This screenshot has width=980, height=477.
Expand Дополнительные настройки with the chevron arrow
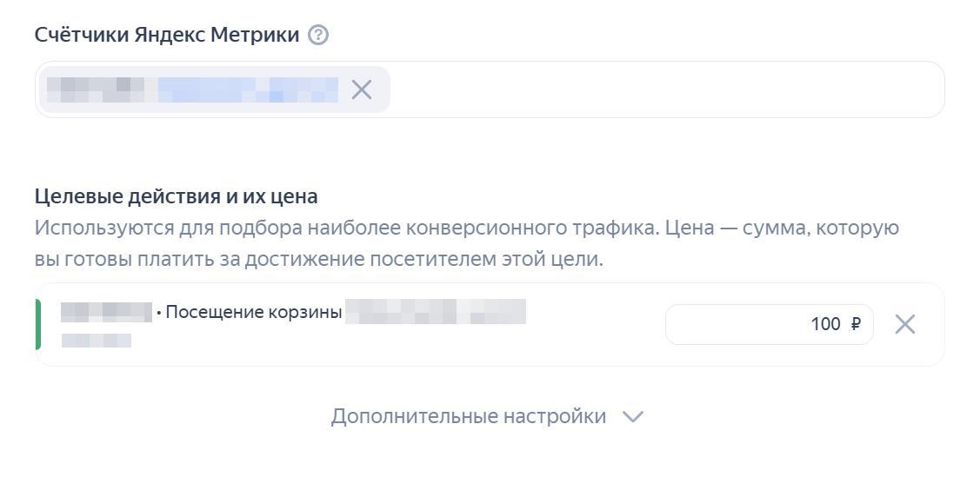[x=633, y=416]
